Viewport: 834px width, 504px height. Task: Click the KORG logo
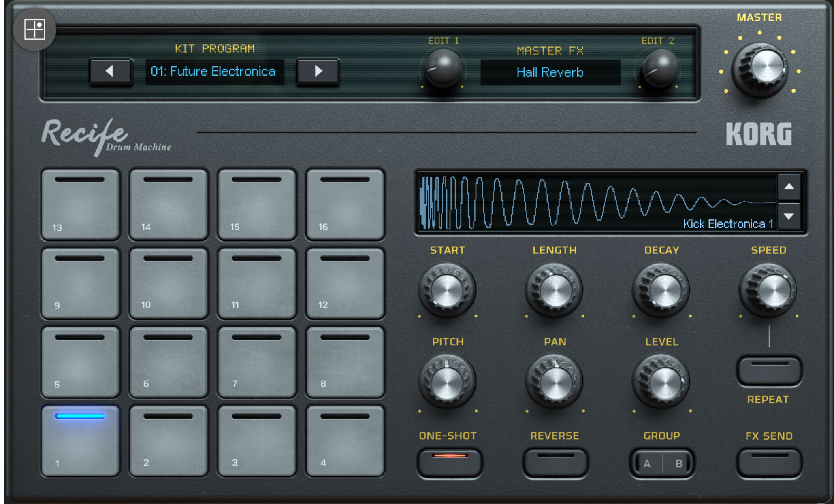(x=759, y=134)
